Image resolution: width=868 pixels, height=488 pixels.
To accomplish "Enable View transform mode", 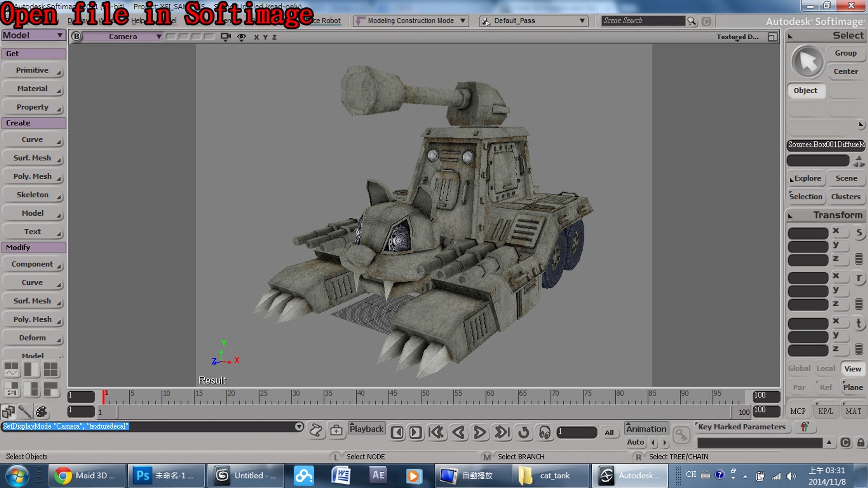I will (x=853, y=369).
